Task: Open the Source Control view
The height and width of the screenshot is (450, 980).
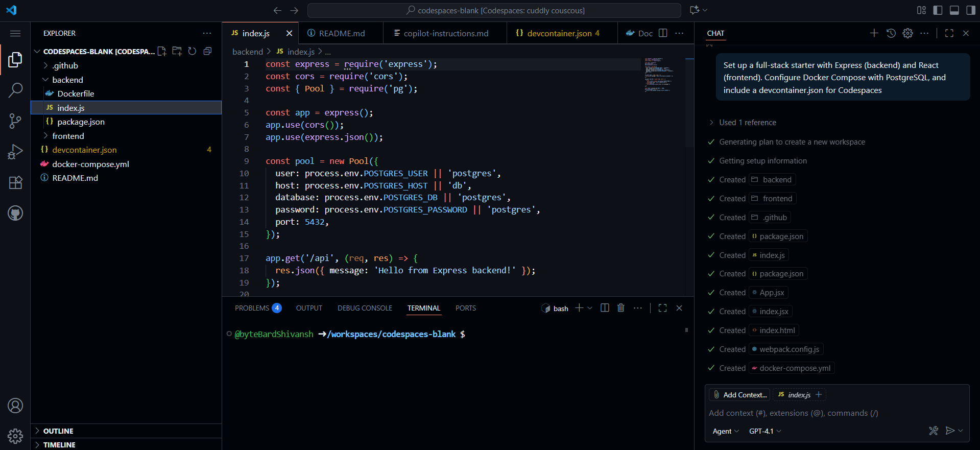Action: 15,121
